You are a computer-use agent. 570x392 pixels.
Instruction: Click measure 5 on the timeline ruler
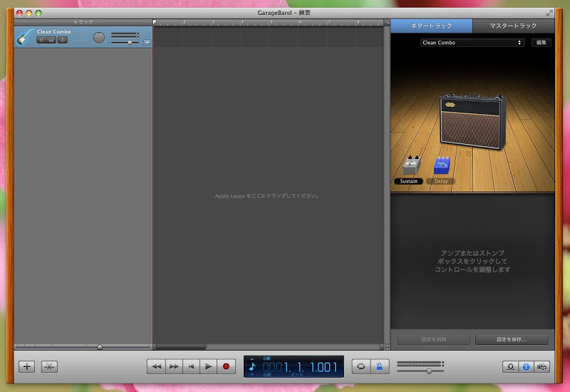[x=271, y=22]
